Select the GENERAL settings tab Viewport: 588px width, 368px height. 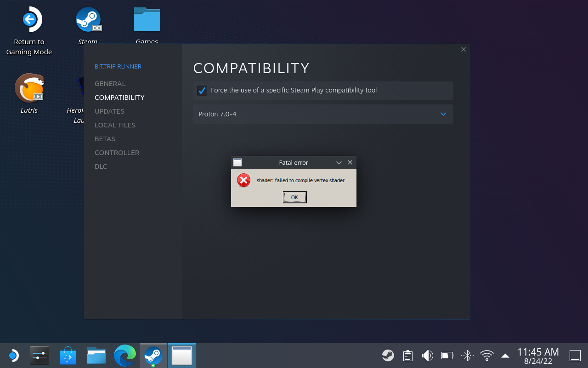110,84
